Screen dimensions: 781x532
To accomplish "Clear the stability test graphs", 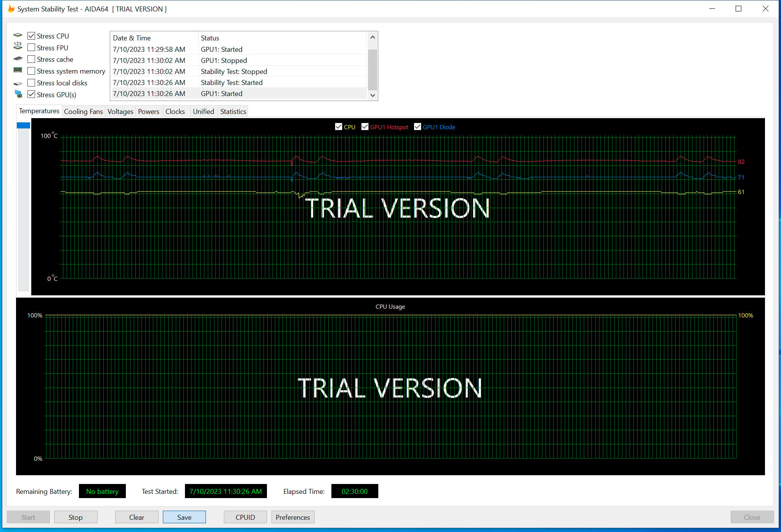I will (x=137, y=517).
